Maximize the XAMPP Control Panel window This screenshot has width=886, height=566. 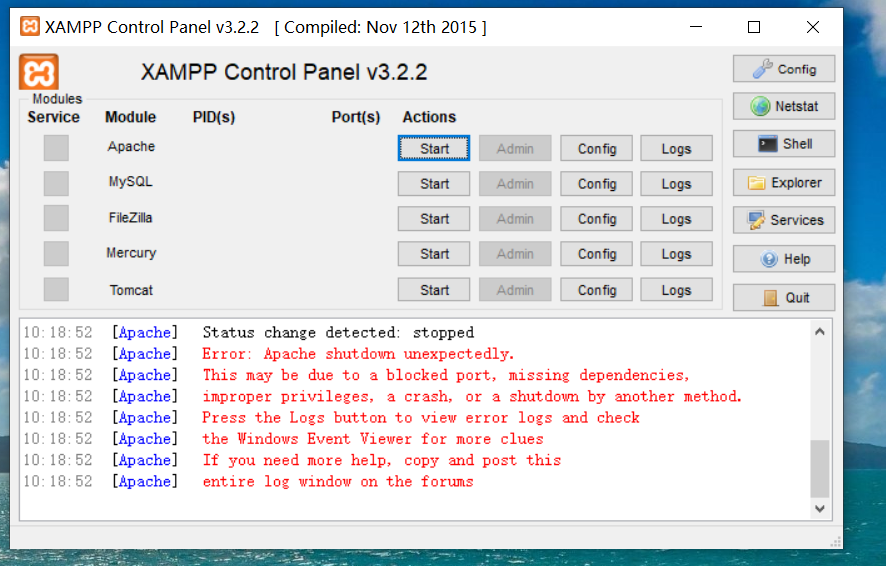click(x=754, y=27)
